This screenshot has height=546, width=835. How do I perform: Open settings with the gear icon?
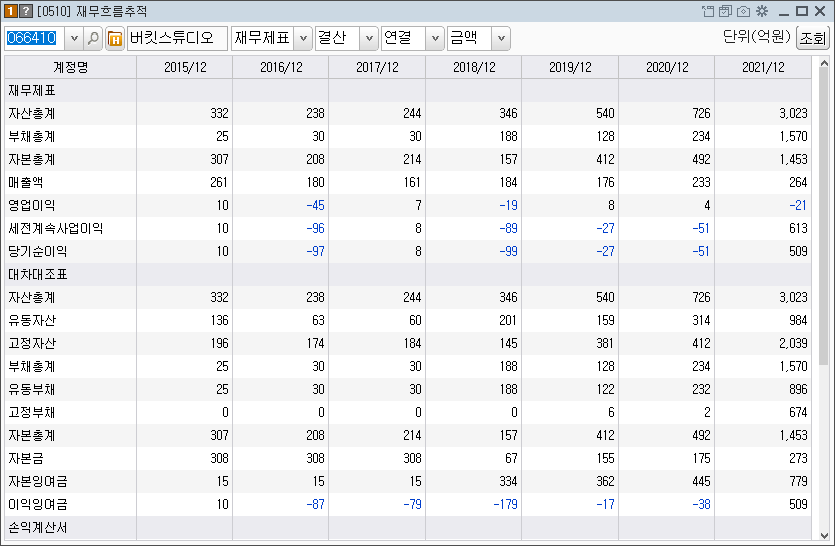(x=762, y=11)
